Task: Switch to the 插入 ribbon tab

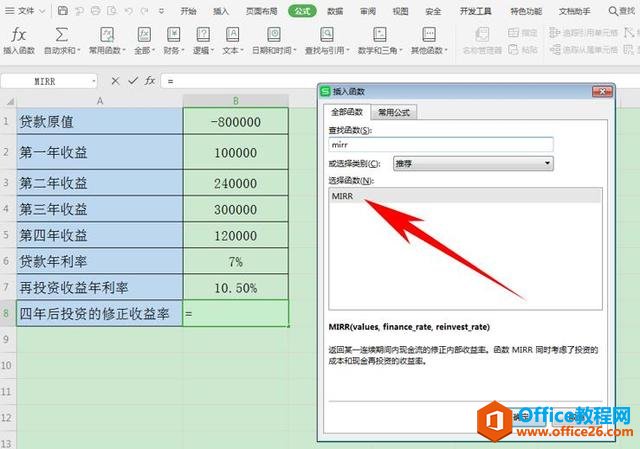Action: pos(221,11)
